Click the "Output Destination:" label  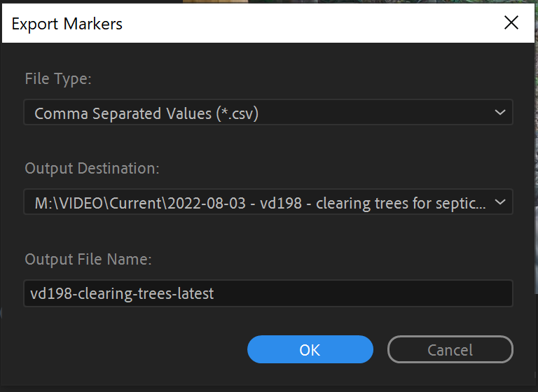(x=92, y=169)
